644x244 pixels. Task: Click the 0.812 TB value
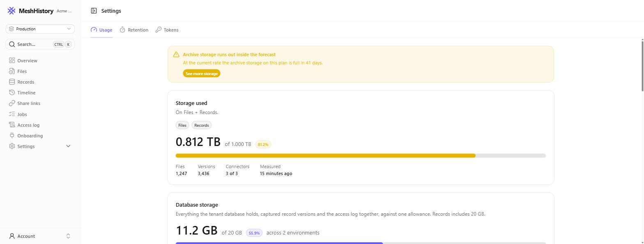tap(198, 142)
